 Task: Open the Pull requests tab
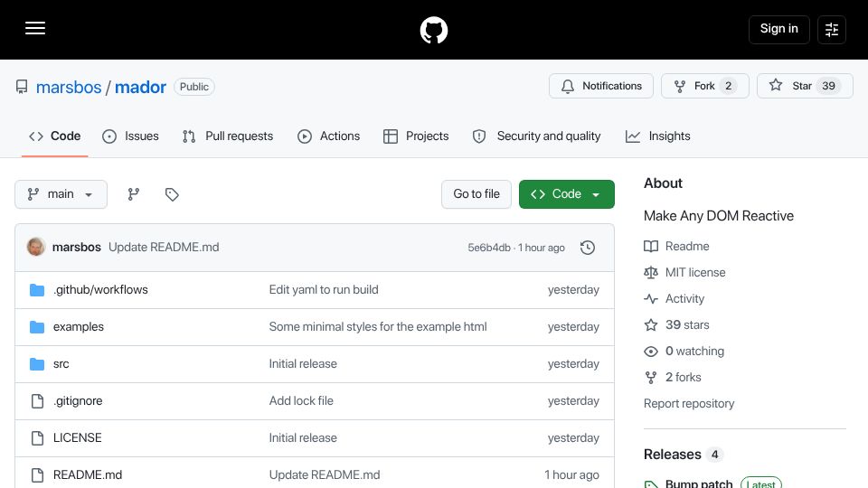tap(228, 136)
